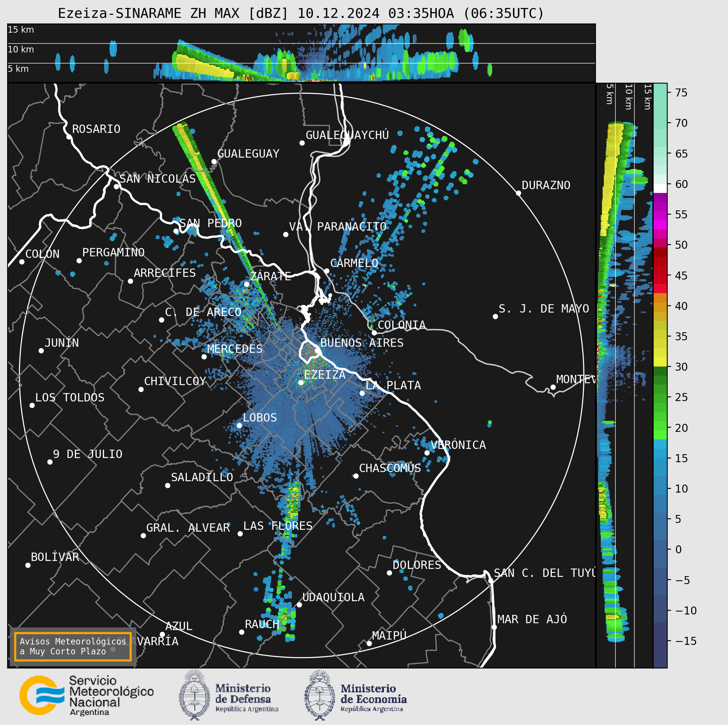Click the SALADILLO label
This screenshot has height=725, width=728.
[202, 477]
